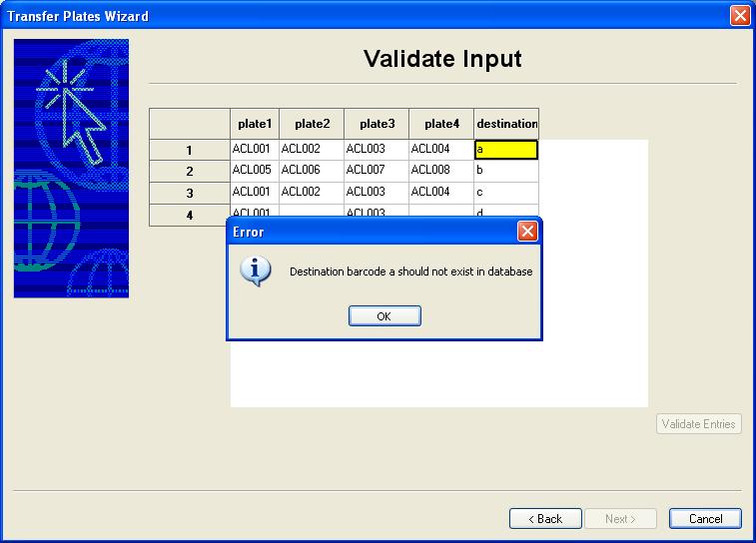Close the Error dialog with X
The height and width of the screenshot is (543, 756).
[528, 232]
